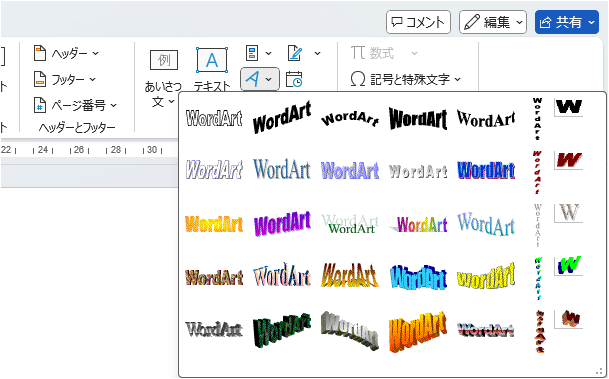Open 記号と特殊文字 symbols dropdown
The width and height of the screenshot is (609, 379).
click(405, 79)
